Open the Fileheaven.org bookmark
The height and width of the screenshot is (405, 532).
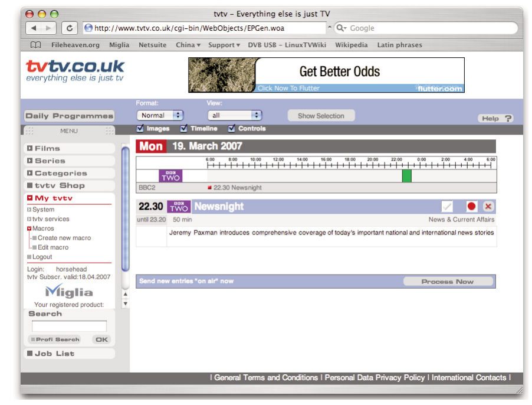pyautogui.click(x=75, y=45)
